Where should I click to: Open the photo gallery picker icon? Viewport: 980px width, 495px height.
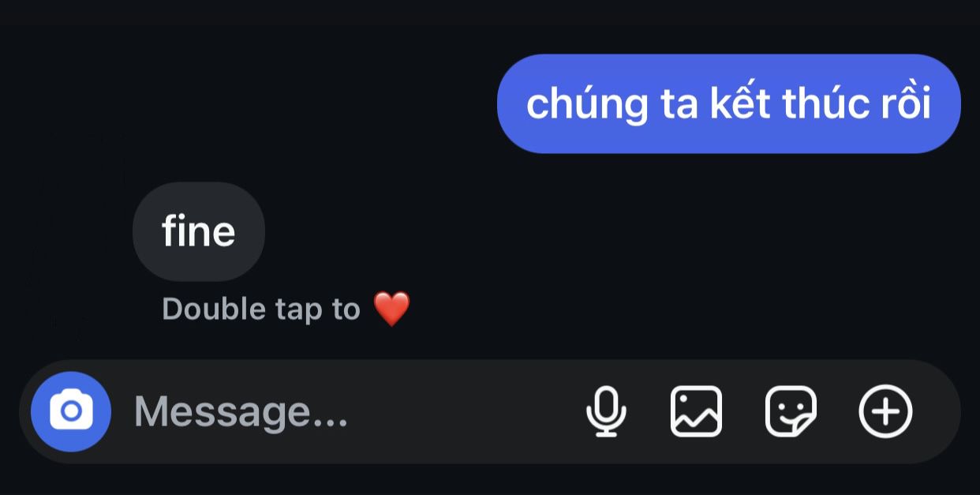(x=696, y=411)
